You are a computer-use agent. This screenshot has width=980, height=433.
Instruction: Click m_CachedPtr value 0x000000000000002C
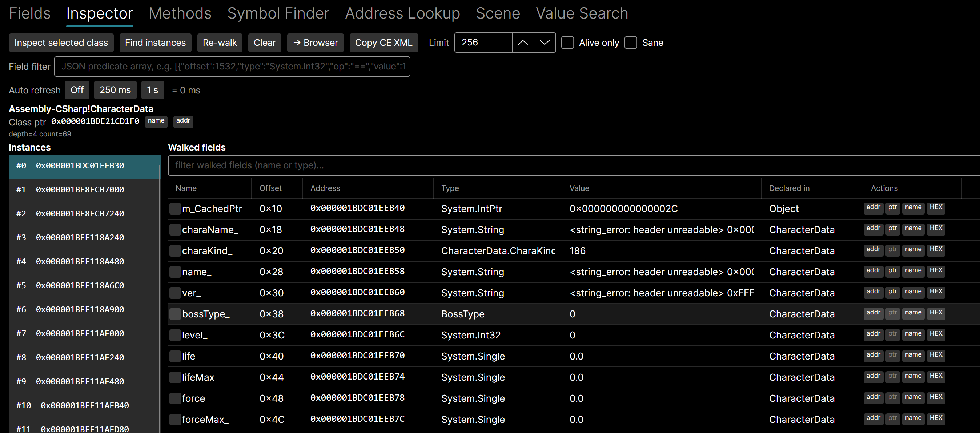[623, 209]
